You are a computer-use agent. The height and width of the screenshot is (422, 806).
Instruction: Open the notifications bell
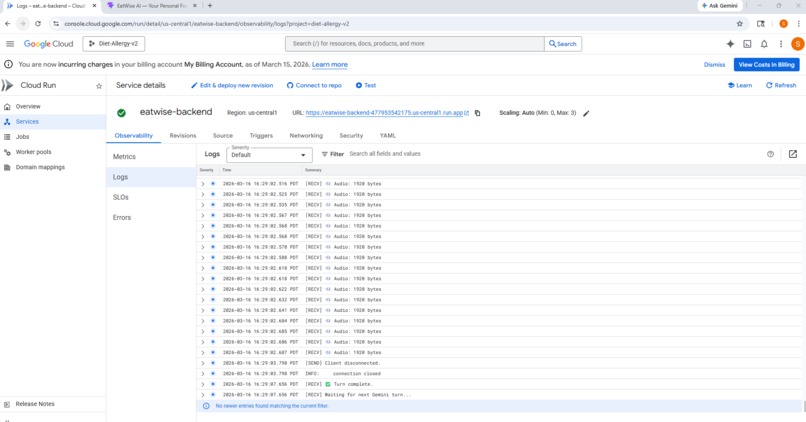point(764,44)
